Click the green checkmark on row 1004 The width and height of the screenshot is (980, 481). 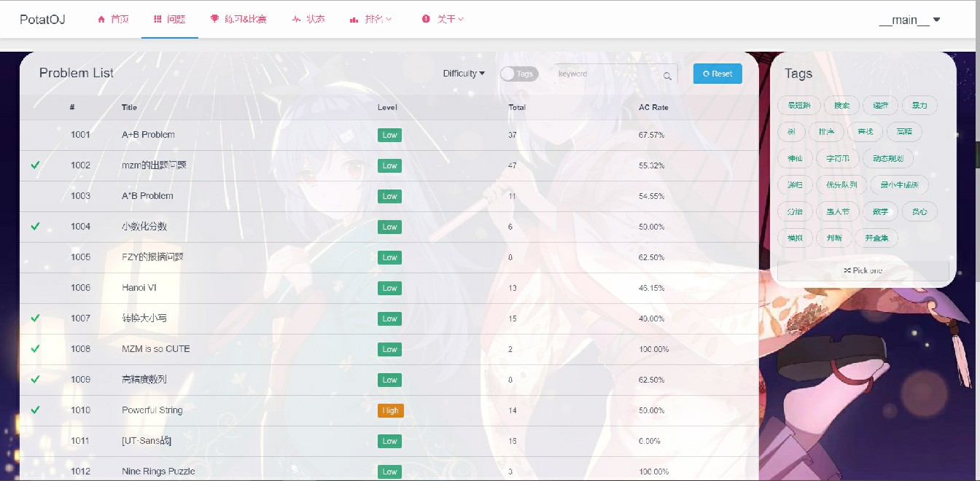point(35,227)
